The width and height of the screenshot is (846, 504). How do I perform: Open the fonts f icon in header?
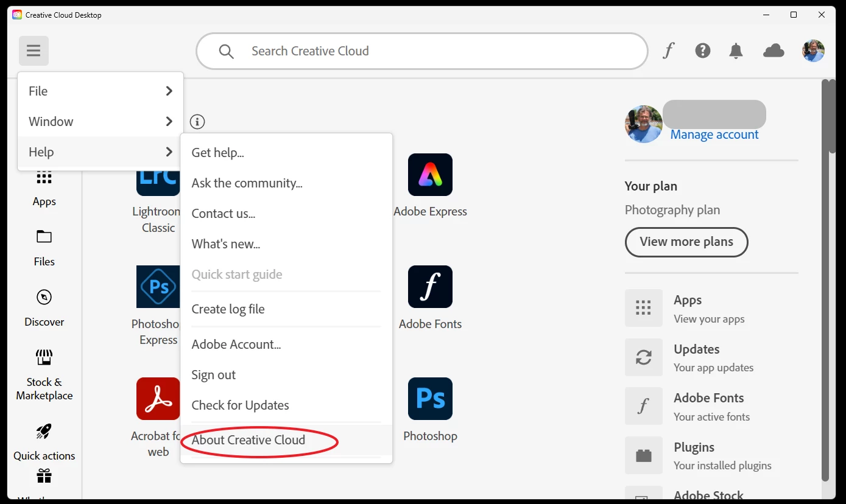click(669, 51)
